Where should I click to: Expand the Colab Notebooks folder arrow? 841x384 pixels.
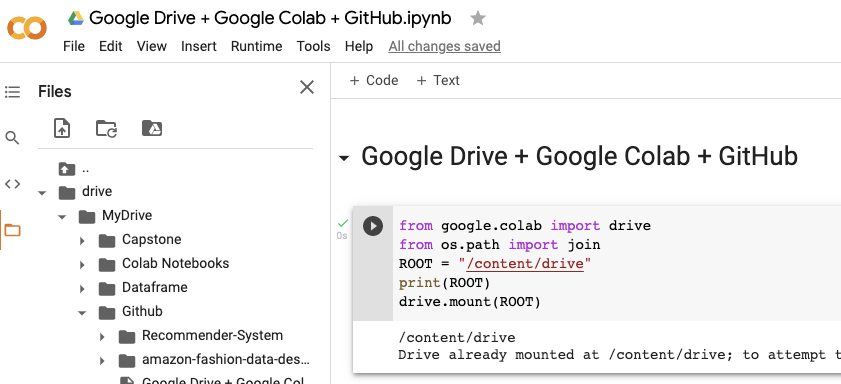point(82,265)
